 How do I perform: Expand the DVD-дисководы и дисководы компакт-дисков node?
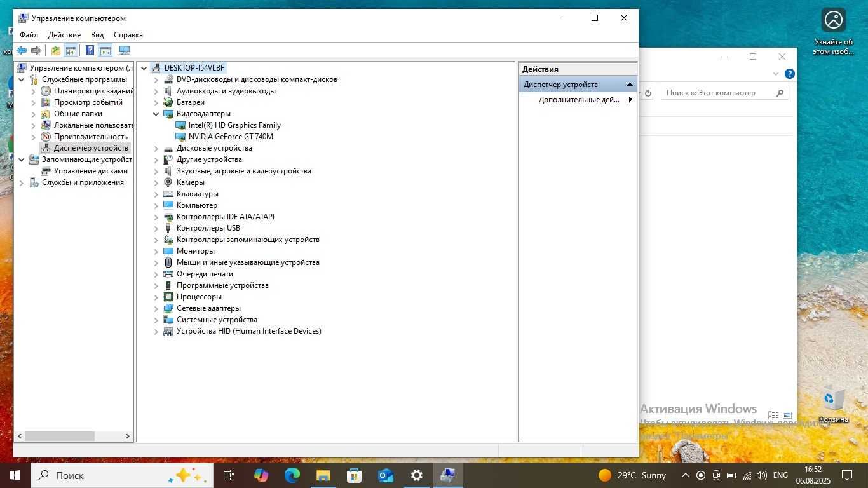[156, 79]
